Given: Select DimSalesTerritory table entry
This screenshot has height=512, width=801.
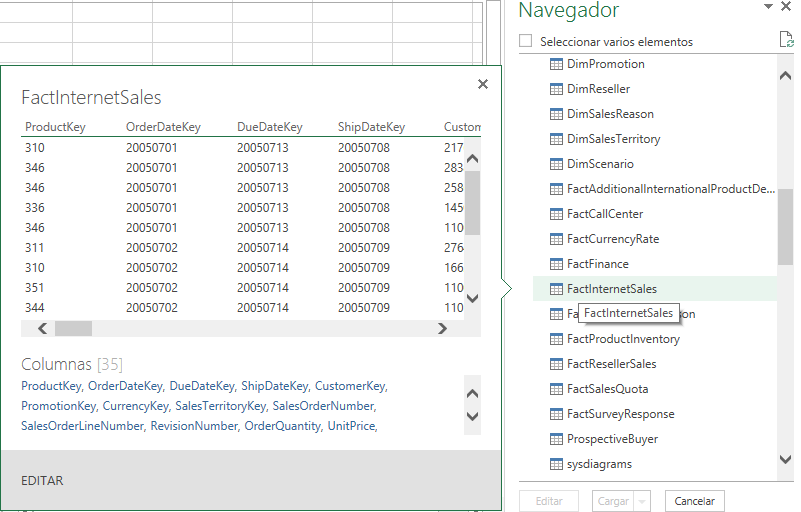Looking at the screenshot, I should (x=613, y=139).
